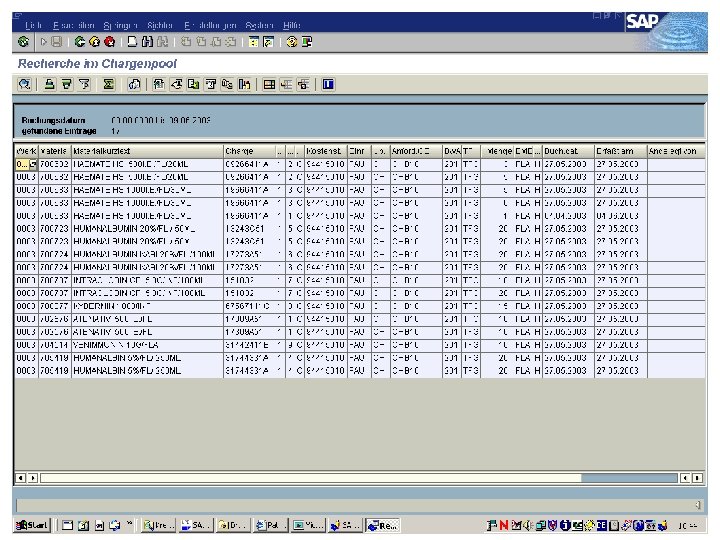Click the Charge column header
720x540 pixels.
click(x=250, y=151)
